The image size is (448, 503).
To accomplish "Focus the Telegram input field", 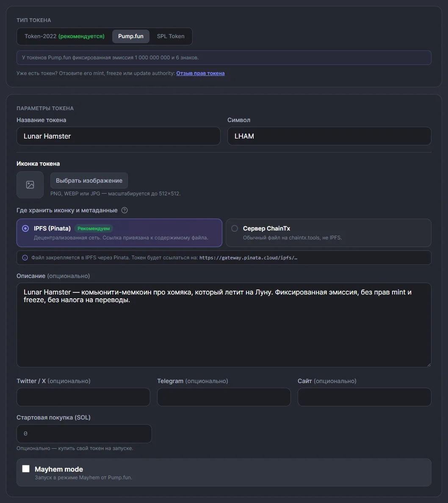I will pyautogui.click(x=224, y=397).
